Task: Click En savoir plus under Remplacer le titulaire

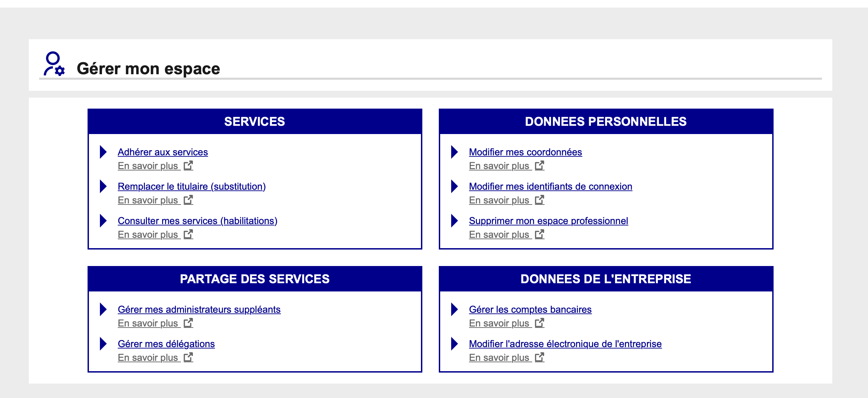Action: [148, 200]
